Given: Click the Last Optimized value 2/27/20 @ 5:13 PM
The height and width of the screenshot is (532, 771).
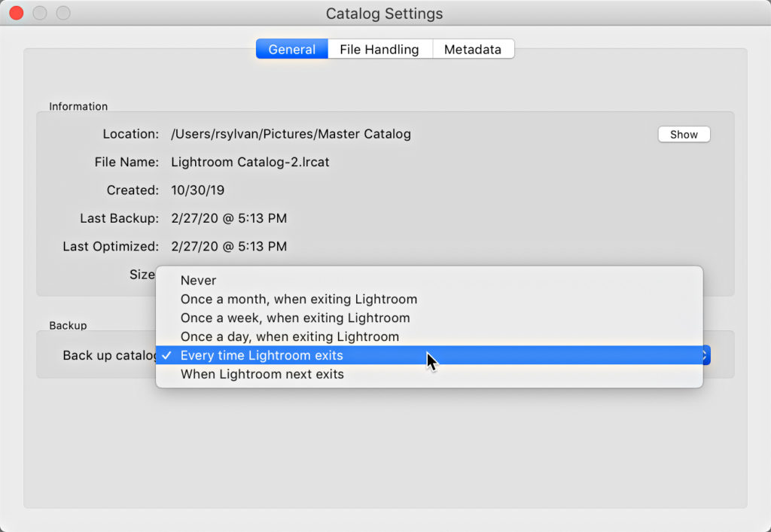Looking at the screenshot, I should tap(229, 246).
